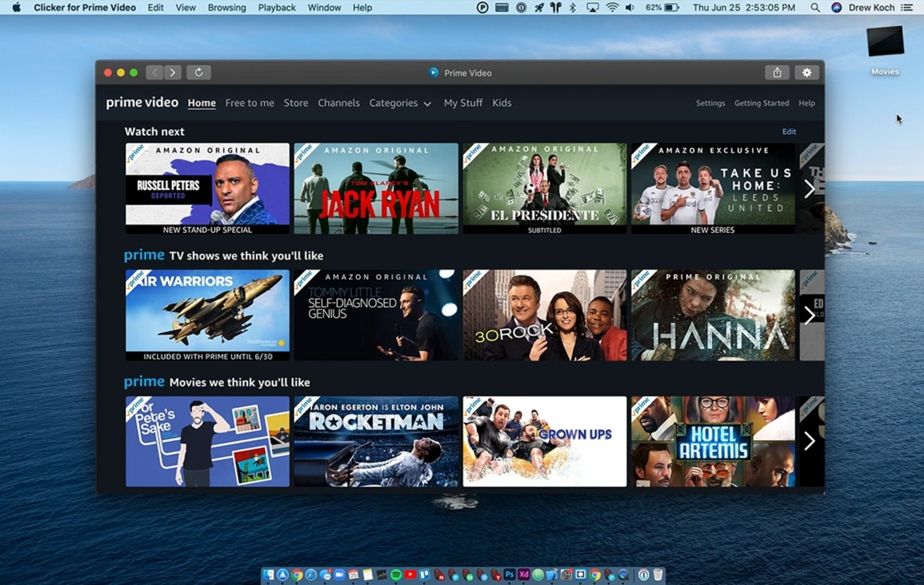Click the Help link in Prime Video header

pyautogui.click(x=807, y=103)
